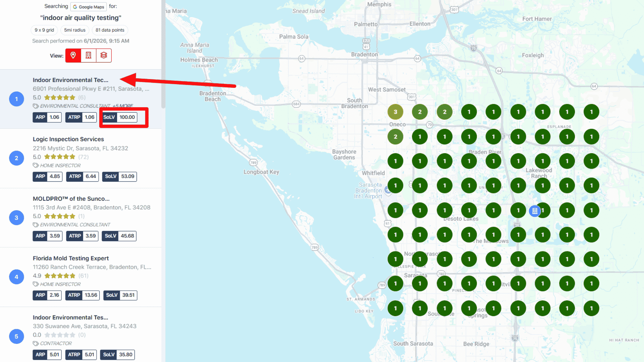Click the (61) review count

[84, 276]
